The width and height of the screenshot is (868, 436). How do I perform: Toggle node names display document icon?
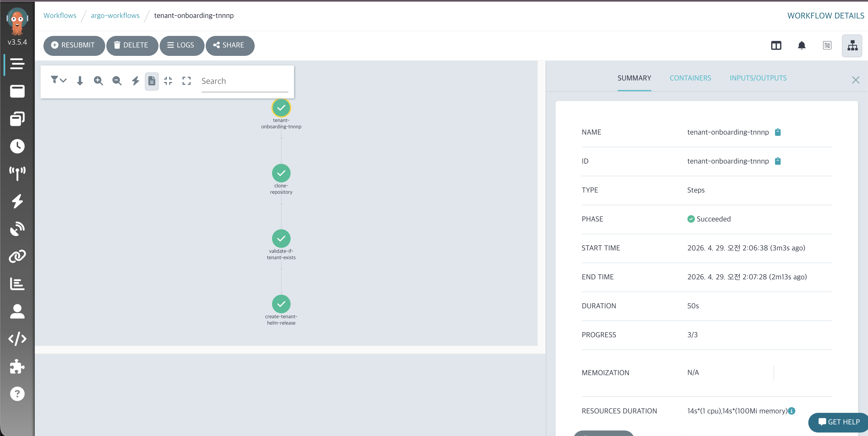click(152, 81)
